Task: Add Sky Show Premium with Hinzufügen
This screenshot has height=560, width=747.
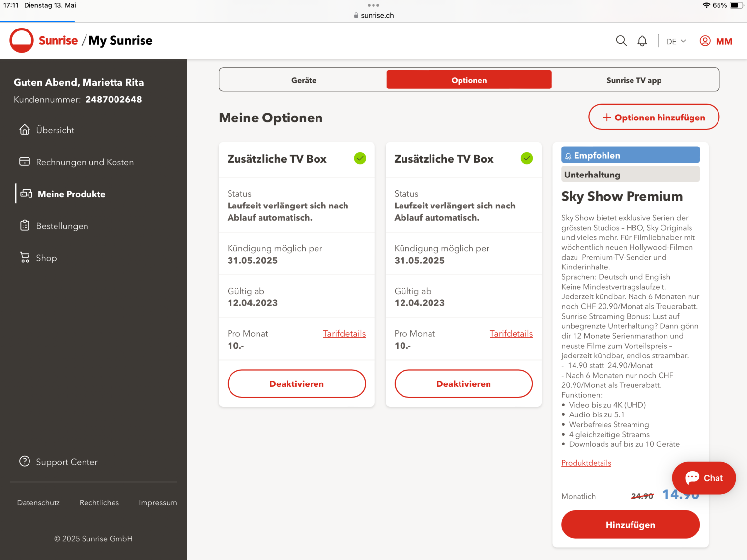Action: pyautogui.click(x=630, y=525)
